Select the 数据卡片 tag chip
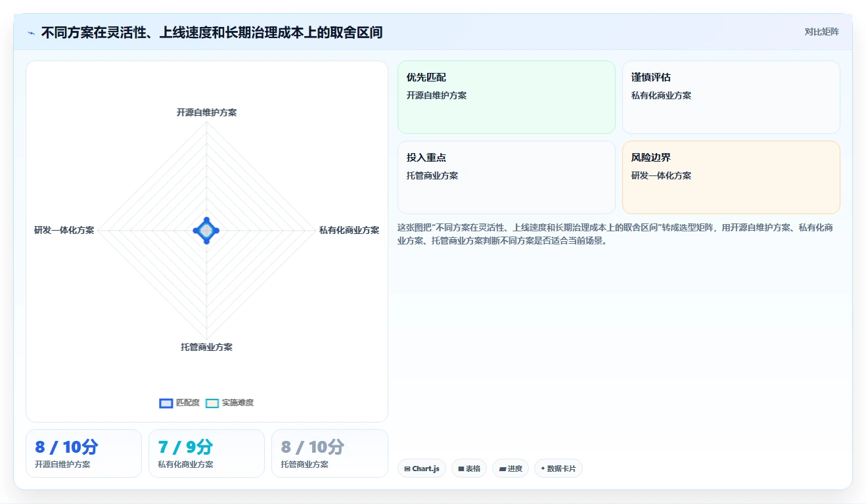Screen dimensions: 866x504 [558, 469]
